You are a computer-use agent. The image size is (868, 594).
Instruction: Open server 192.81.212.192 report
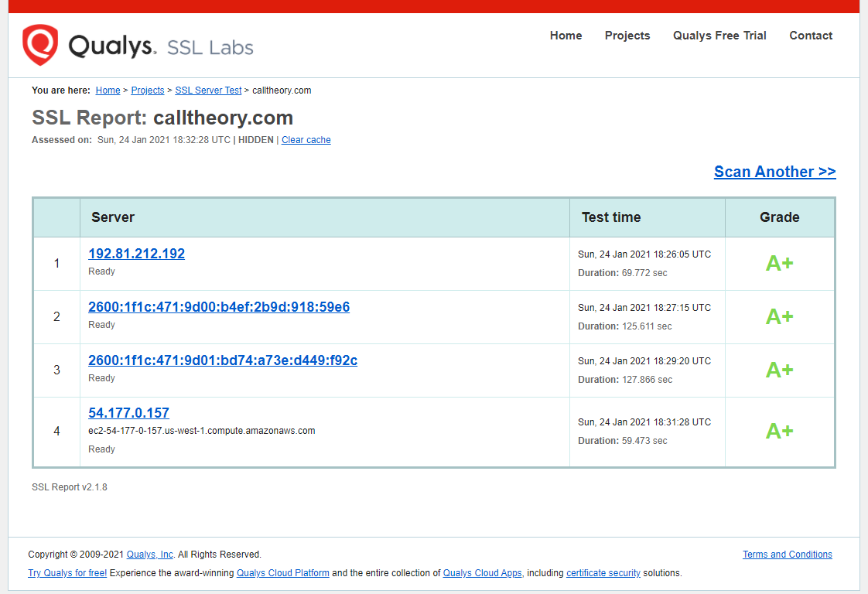coord(137,254)
